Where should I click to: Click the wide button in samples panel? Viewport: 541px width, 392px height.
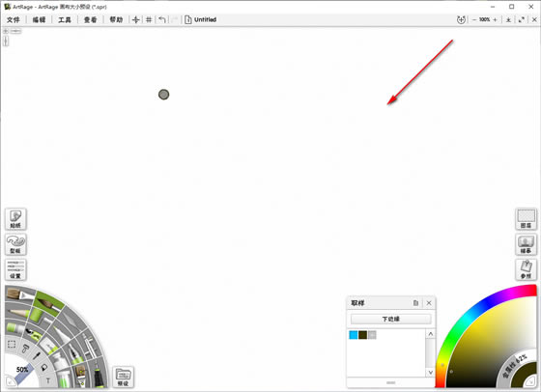click(x=391, y=319)
